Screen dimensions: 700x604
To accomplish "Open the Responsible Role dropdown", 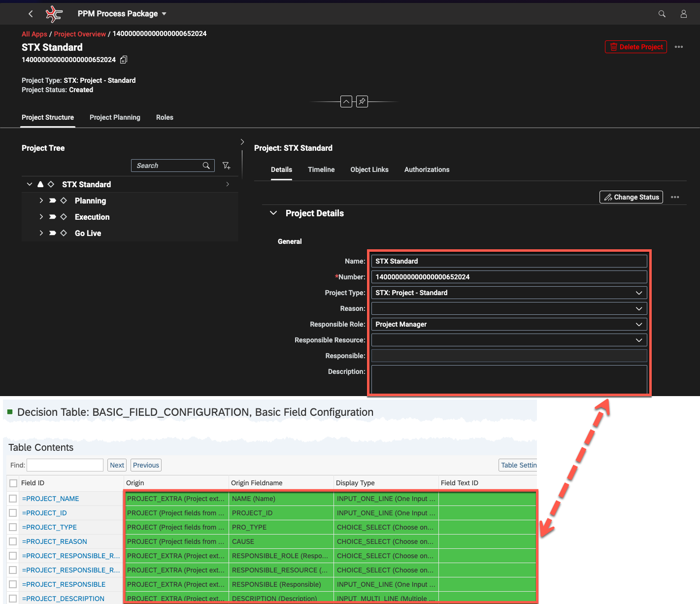I will 638,324.
